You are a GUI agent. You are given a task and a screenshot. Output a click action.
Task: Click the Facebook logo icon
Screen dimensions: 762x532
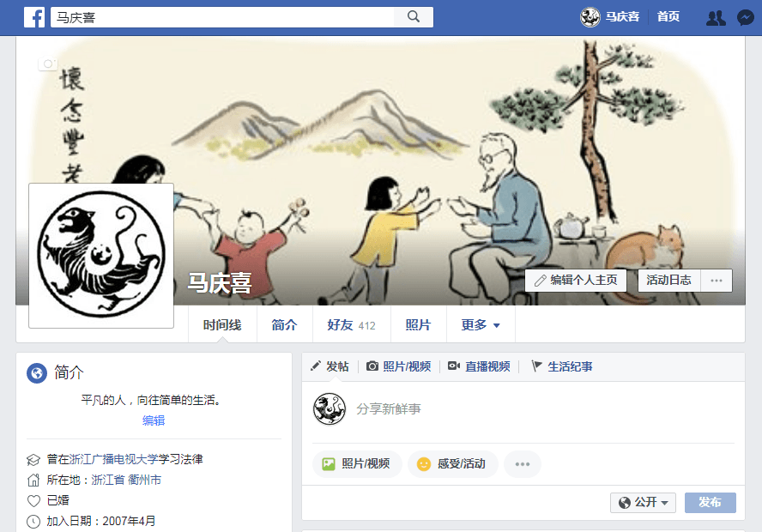tap(34, 17)
